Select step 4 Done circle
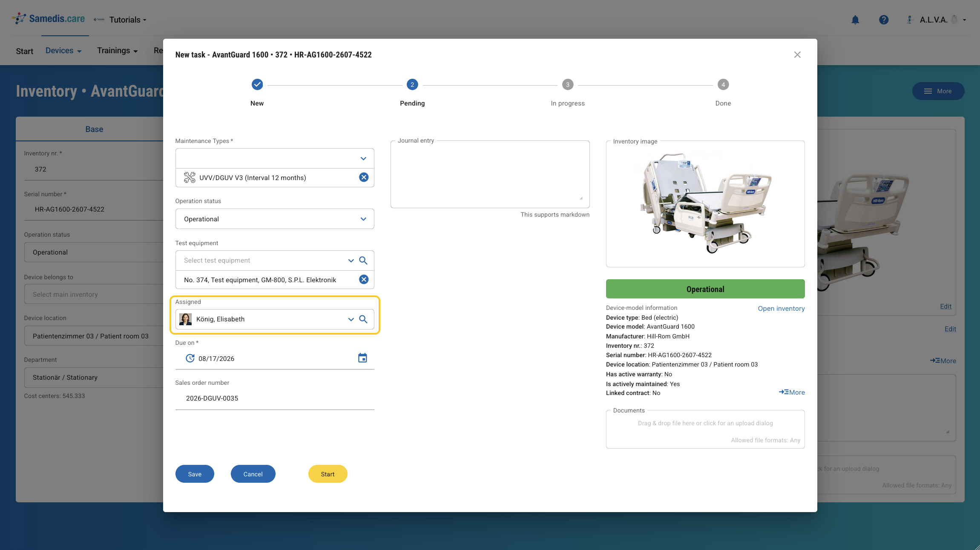980x550 pixels. [x=723, y=85]
